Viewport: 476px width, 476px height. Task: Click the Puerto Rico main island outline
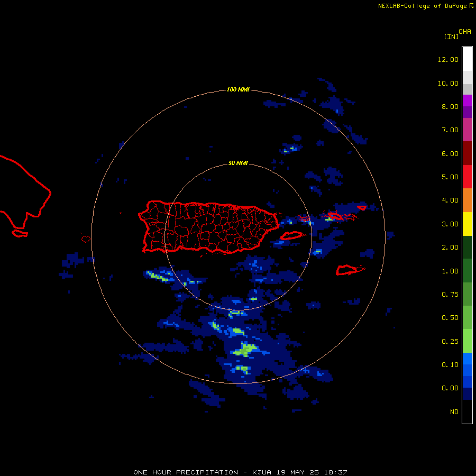click(209, 227)
